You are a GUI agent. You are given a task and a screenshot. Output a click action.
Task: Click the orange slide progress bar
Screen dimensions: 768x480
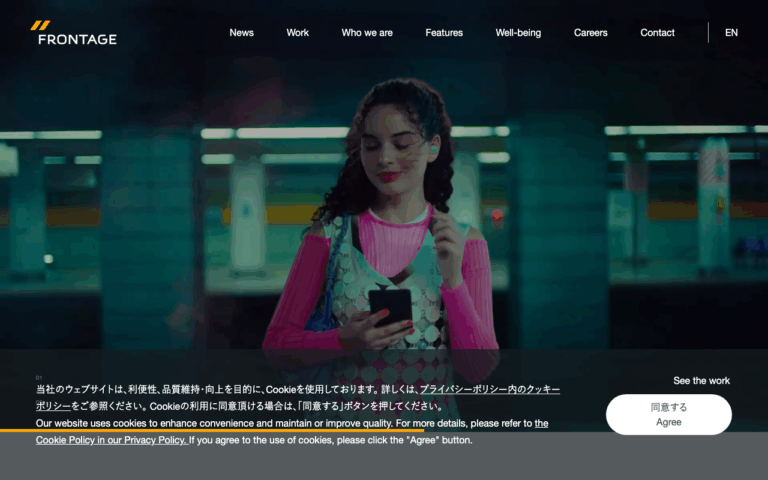coord(212,431)
